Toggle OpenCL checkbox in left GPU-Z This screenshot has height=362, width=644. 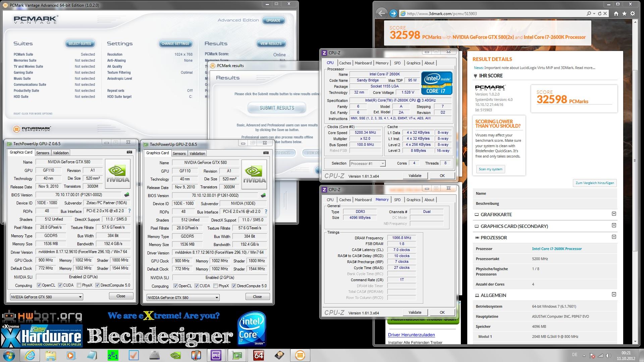coord(39,285)
